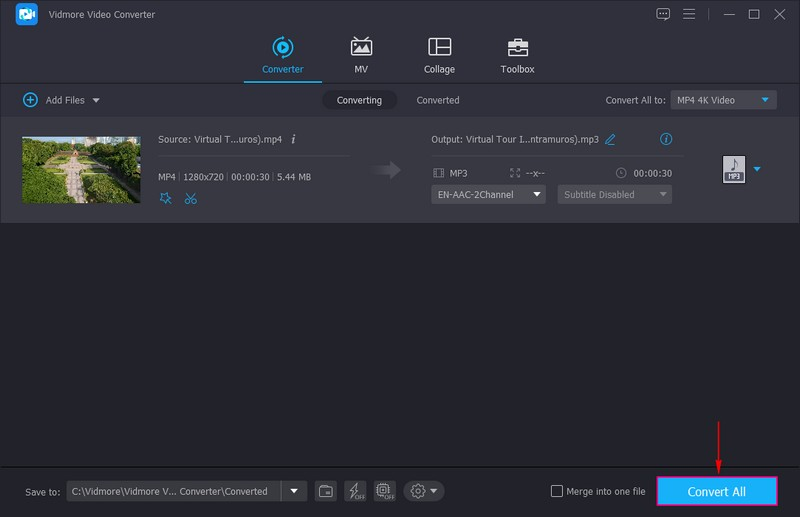Open the Collage tab

pyautogui.click(x=439, y=56)
